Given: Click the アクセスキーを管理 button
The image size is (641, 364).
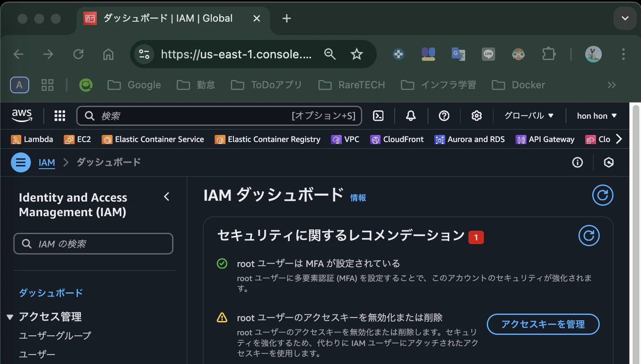Looking at the screenshot, I should click(x=543, y=324).
